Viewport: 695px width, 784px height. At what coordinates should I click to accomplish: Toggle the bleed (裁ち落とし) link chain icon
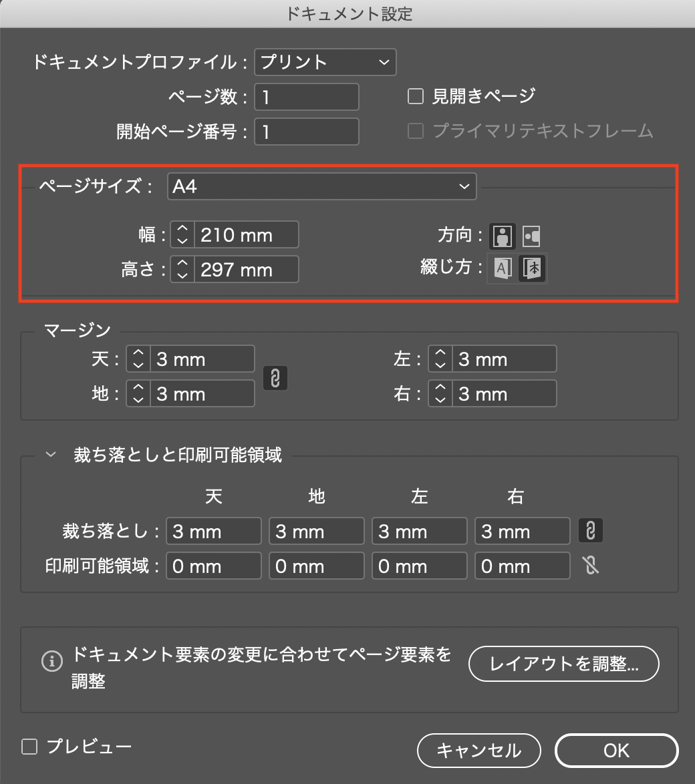(x=590, y=531)
